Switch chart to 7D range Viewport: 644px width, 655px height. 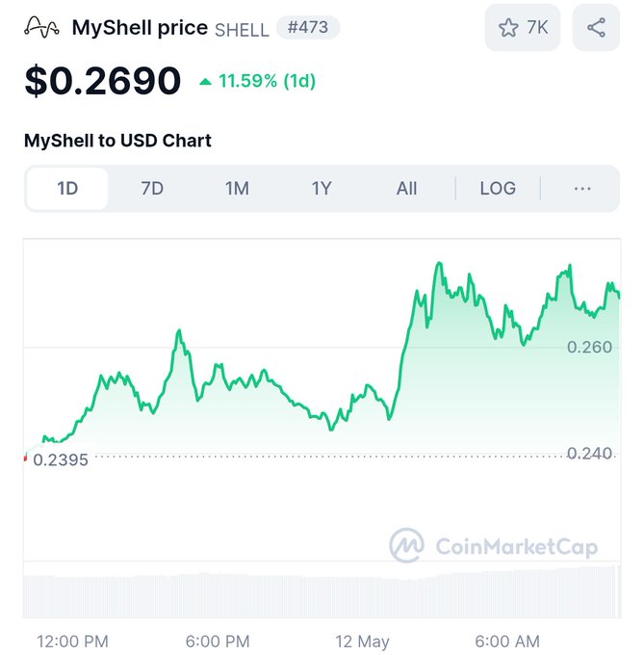(x=152, y=189)
